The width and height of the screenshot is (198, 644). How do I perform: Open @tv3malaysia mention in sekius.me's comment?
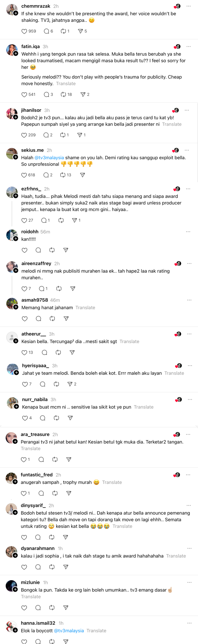(x=49, y=158)
